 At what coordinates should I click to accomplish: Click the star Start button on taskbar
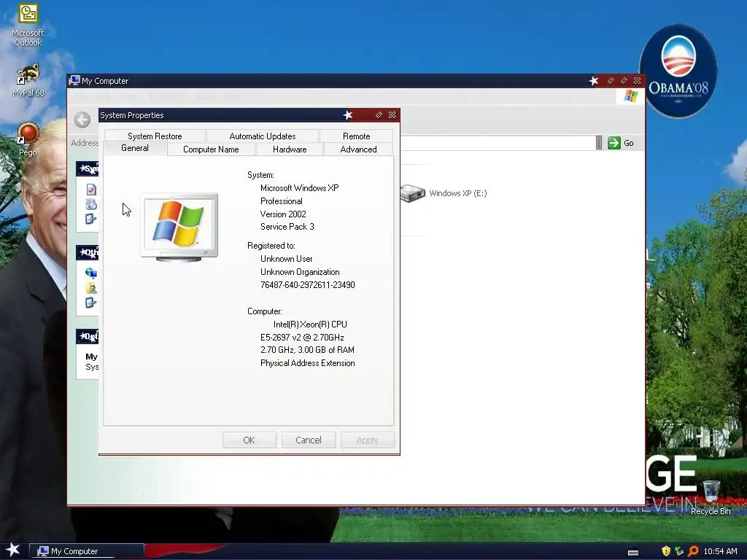click(13, 551)
